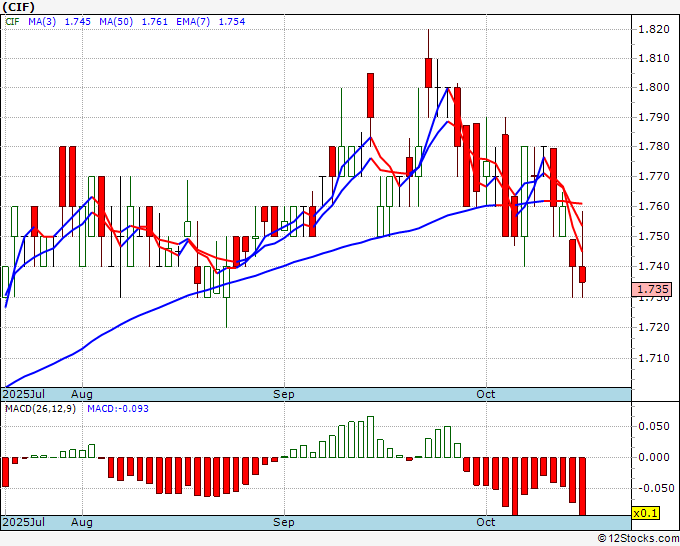Viewport: 680px width, 546px height.
Task: Click the 1.735 current price tag
Action: (x=652, y=289)
